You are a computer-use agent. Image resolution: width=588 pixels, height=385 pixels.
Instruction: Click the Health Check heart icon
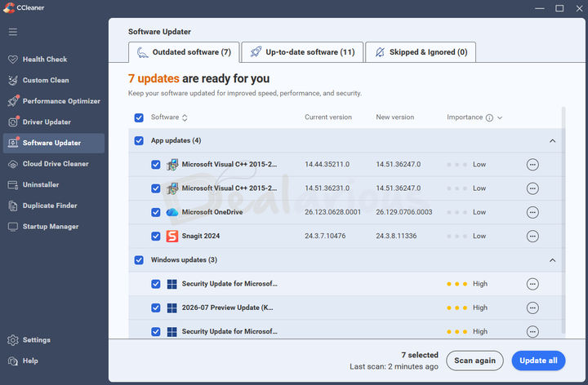tap(13, 60)
